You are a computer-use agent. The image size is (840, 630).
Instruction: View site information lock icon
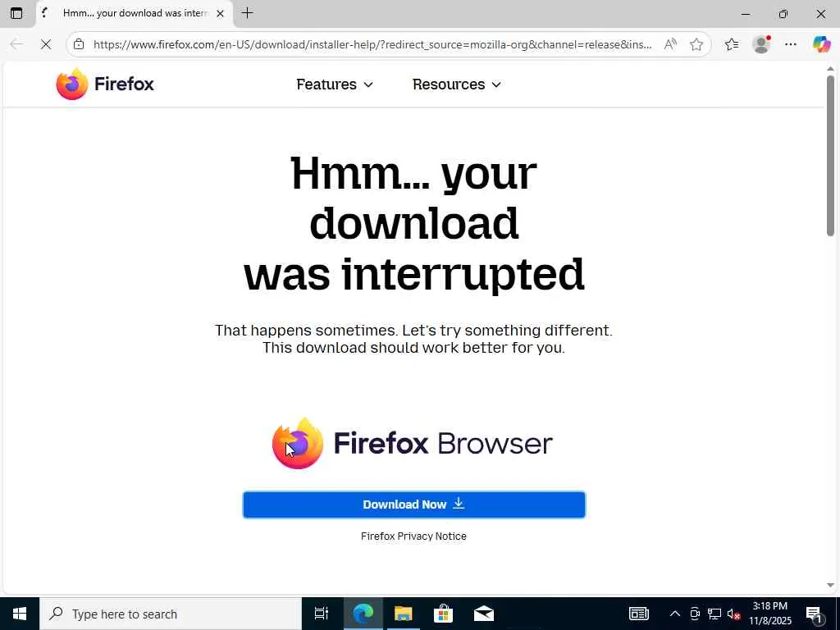click(x=79, y=44)
